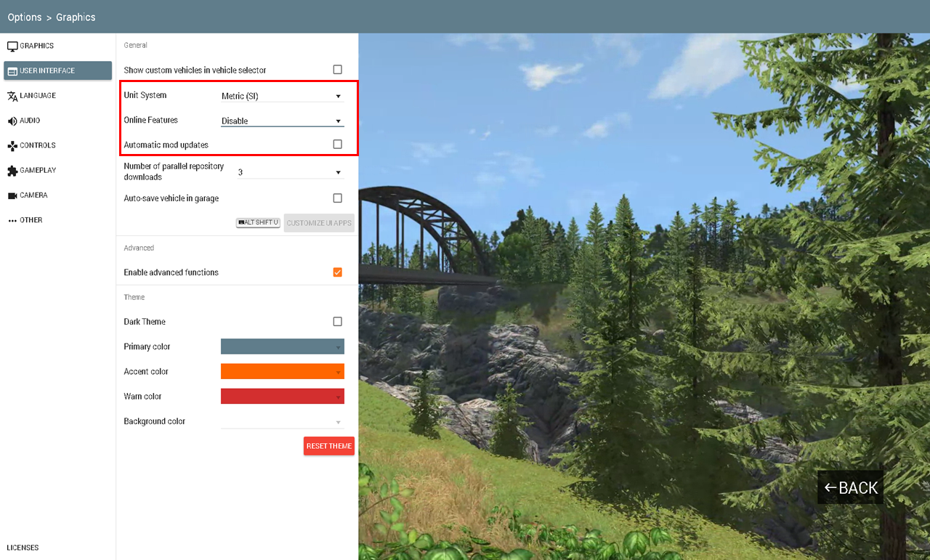This screenshot has height=560, width=930.
Task: Click the Controls gamepad icon
Action: 12,145
